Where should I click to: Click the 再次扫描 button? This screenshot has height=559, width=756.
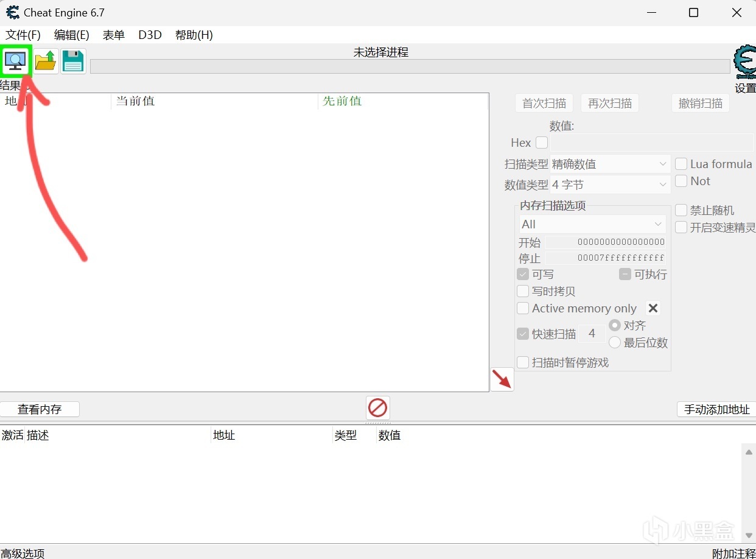tap(610, 103)
